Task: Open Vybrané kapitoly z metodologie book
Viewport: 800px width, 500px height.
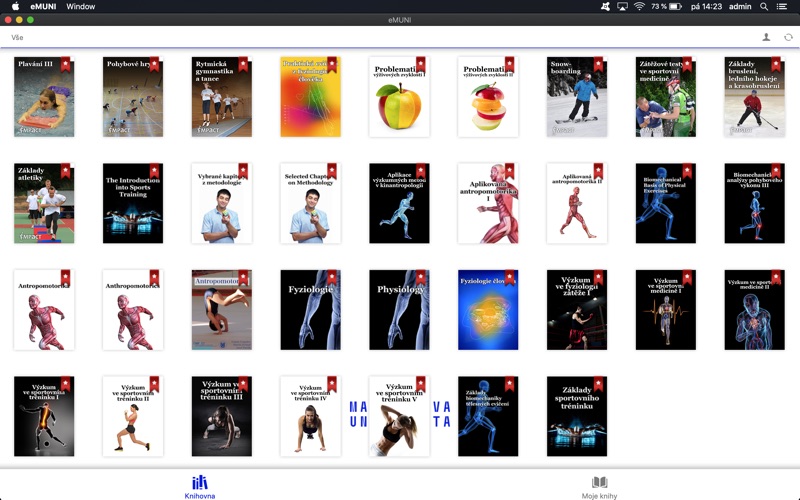Action: click(221, 203)
